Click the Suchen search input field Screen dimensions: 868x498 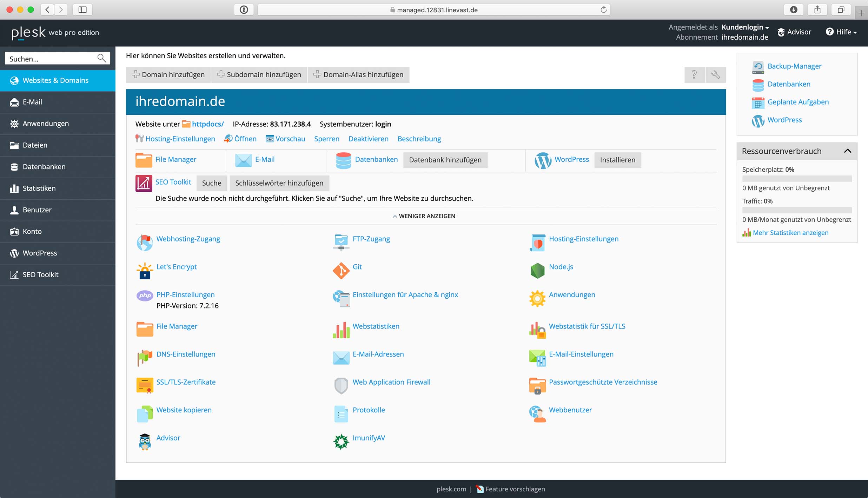pyautogui.click(x=58, y=58)
